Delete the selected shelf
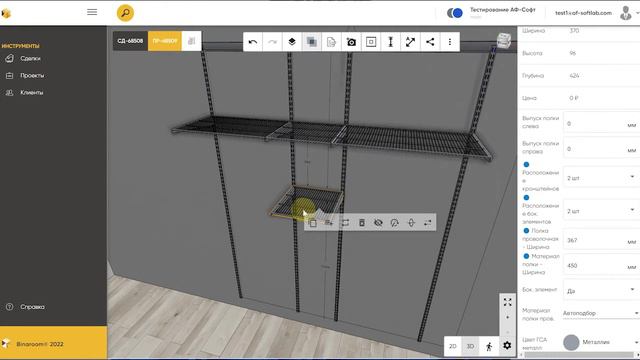This screenshot has height=360, width=640. pos(362,223)
